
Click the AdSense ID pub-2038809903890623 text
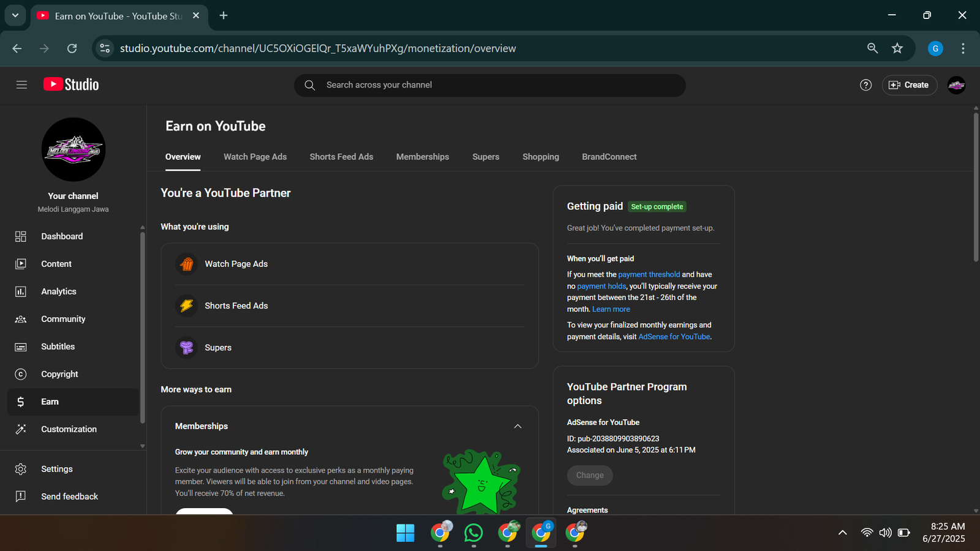[613, 439]
